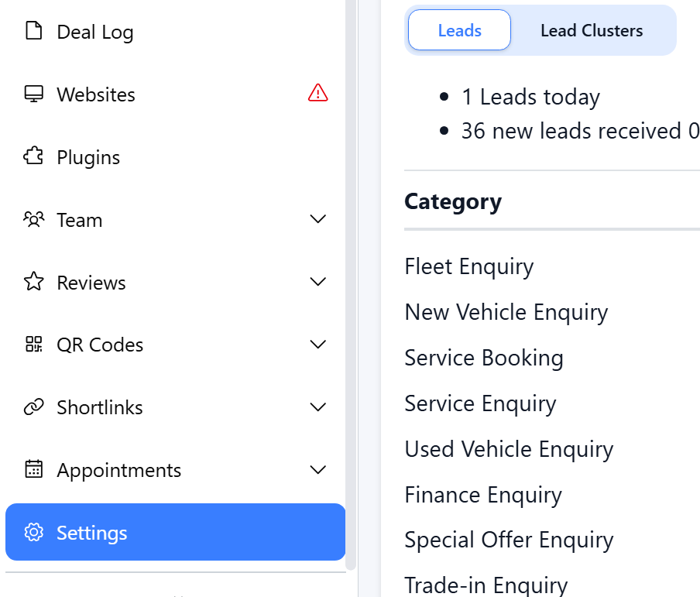Click the Team people icon
The height and width of the screenshot is (597, 700).
pos(33,220)
